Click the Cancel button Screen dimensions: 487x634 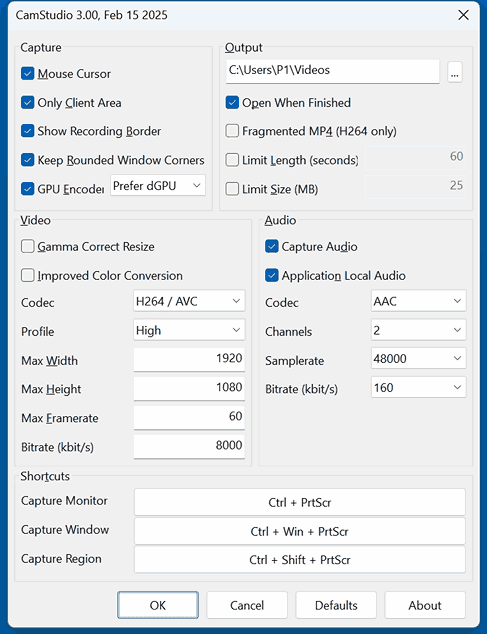[247, 605]
